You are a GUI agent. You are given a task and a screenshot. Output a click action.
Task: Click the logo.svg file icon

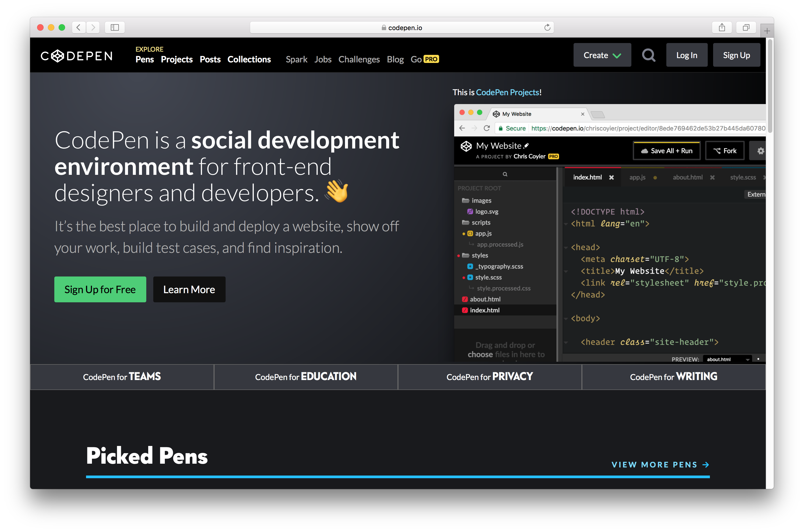(470, 212)
